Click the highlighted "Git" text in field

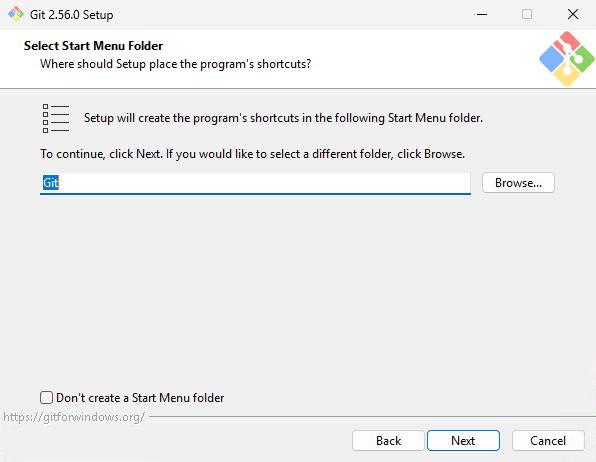pyautogui.click(x=51, y=183)
